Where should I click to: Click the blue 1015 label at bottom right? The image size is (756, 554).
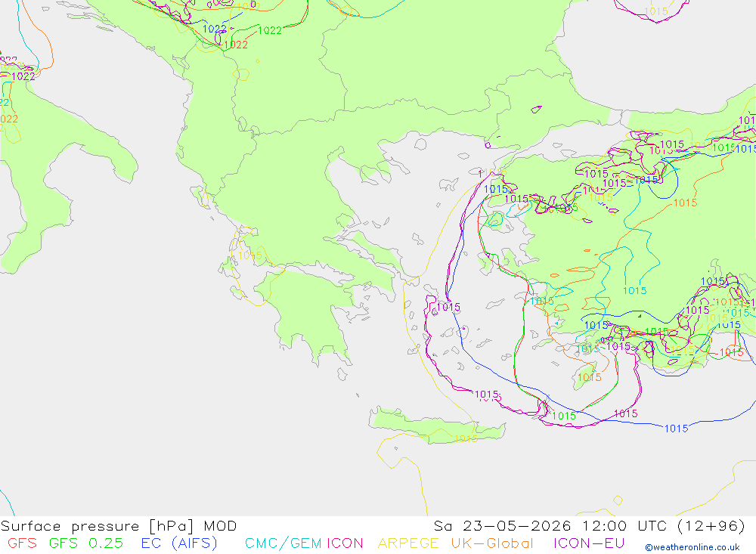676,429
